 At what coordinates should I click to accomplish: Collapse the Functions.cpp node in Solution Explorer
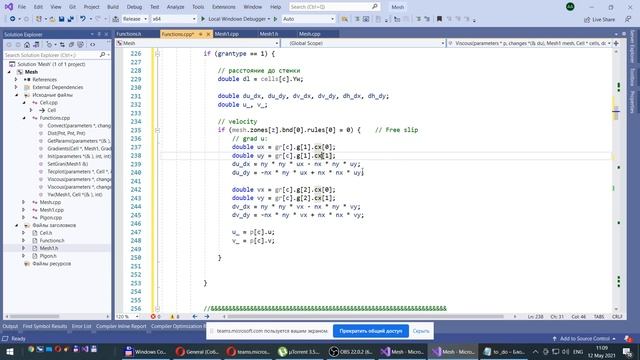24,118
